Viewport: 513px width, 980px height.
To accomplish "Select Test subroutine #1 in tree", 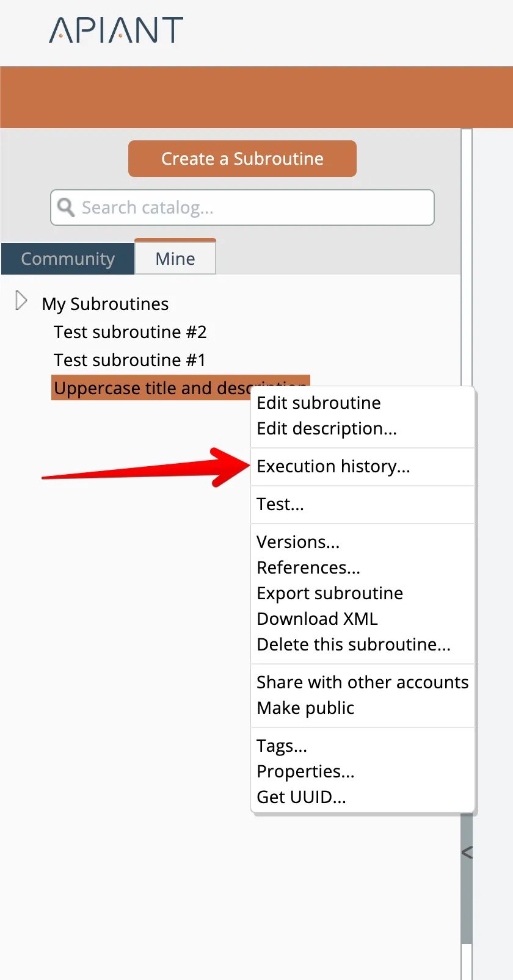I will point(129,360).
